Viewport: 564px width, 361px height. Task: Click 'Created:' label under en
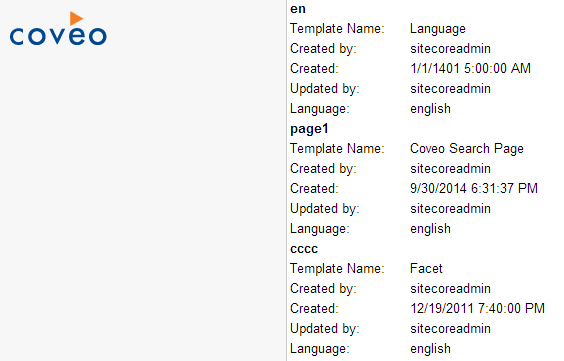pyautogui.click(x=314, y=68)
